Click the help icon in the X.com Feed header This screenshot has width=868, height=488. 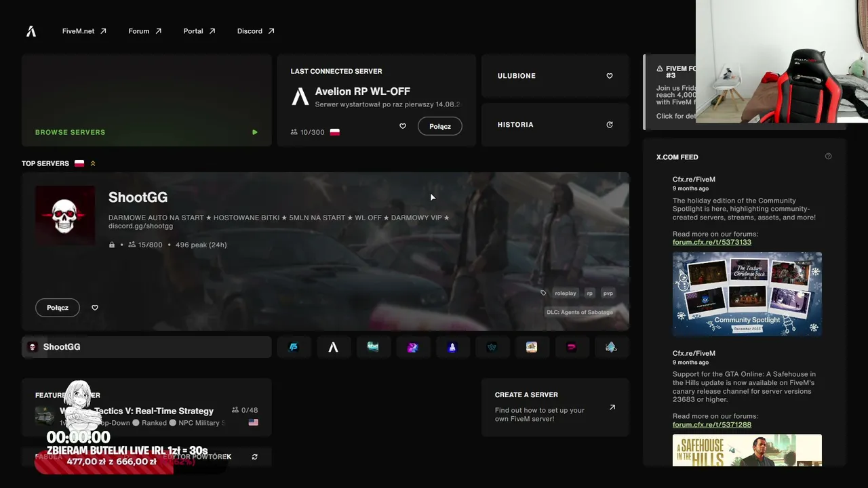828,157
